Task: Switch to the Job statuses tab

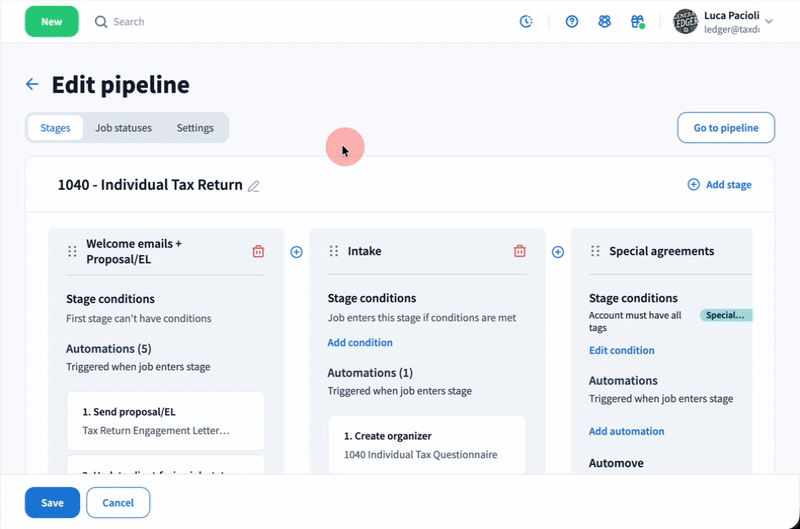Action: 123,128
